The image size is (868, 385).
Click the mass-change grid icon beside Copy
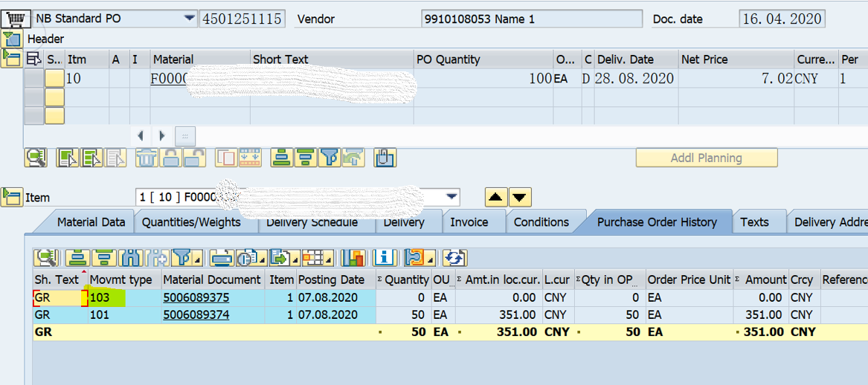(x=250, y=158)
